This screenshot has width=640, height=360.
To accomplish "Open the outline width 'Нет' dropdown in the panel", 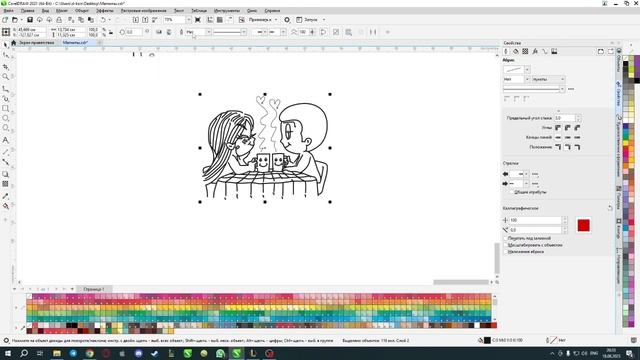I will (x=527, y=79).
